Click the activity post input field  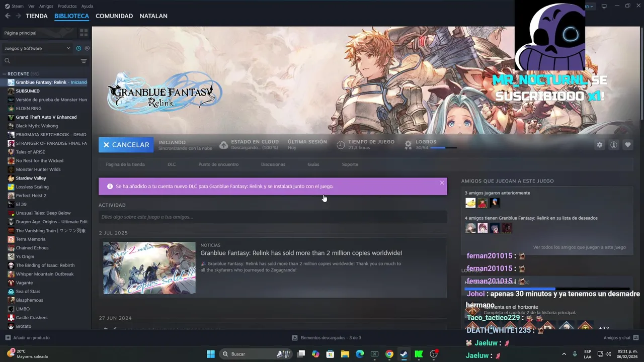click(x=273, y=217)
